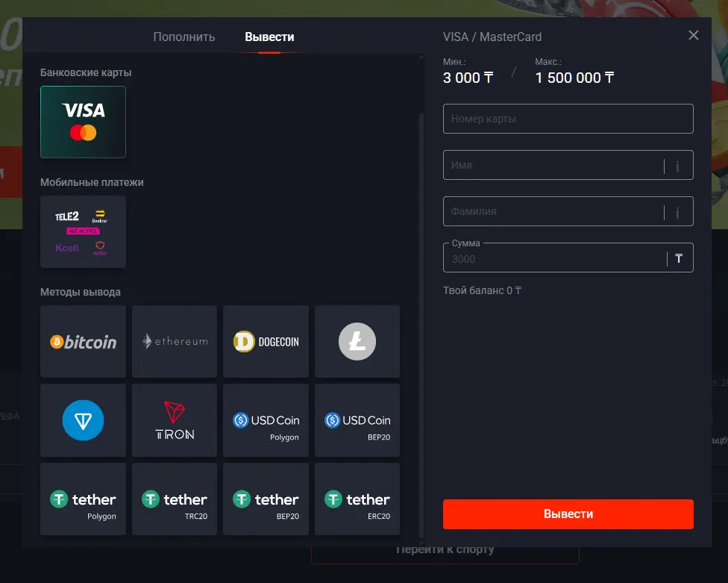The image size is (728, 583).
Task: Click the Методы вывода heading
Action: [x=81, y=292]
